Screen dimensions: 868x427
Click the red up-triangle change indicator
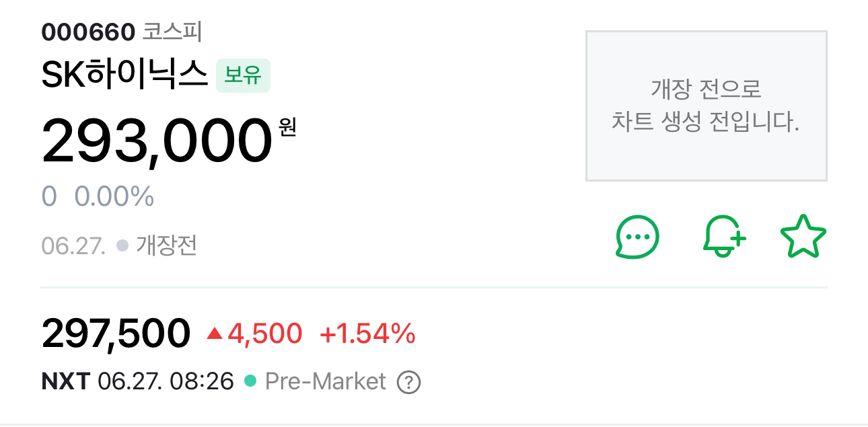[x=215, y=333]
